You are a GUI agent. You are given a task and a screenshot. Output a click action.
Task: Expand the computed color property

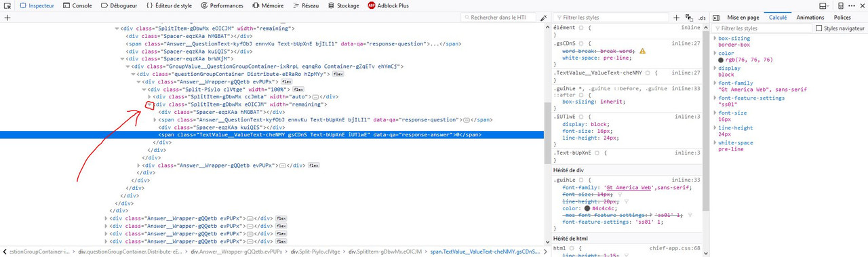pos(715,53)
